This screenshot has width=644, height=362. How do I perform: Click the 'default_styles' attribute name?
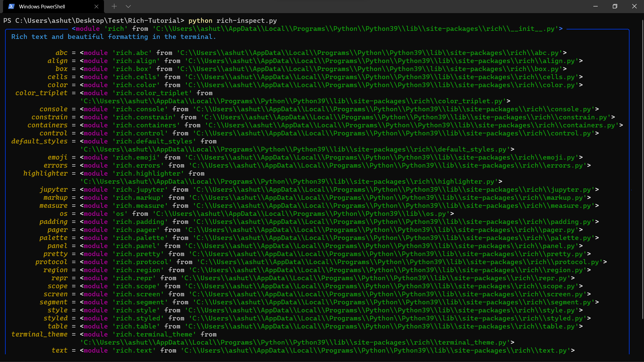click(x=39, y=141)
